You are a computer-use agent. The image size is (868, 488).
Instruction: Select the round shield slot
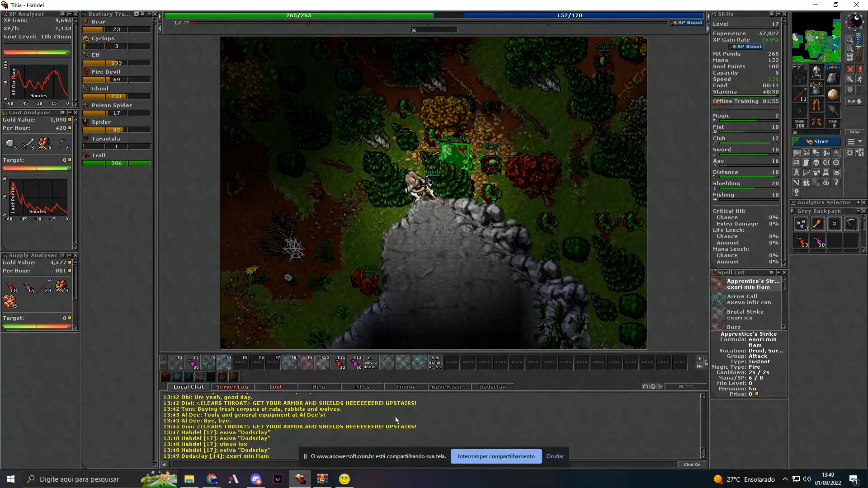833,94
